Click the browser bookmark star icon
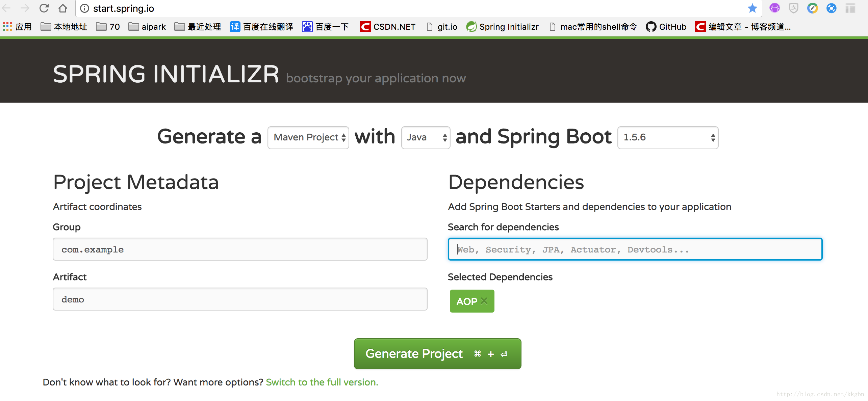Screen dimensions: 868x401 (753, 10)
